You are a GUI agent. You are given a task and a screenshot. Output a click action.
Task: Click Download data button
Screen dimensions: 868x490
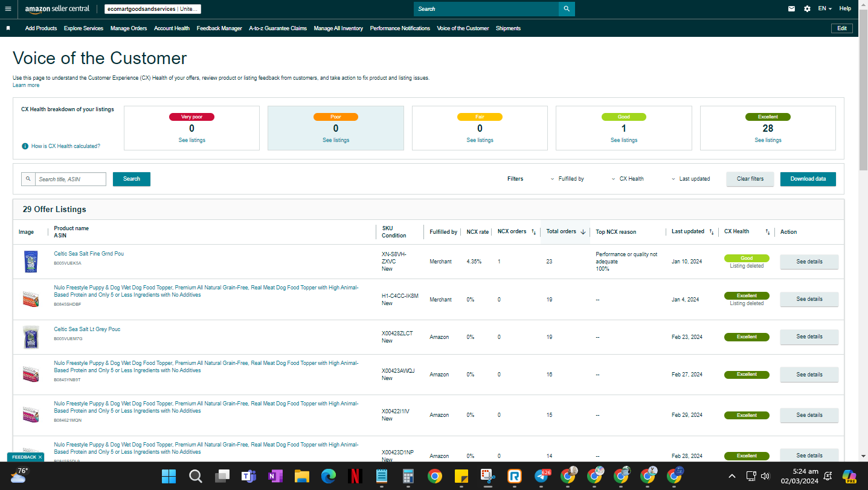(x=808, y=179)
